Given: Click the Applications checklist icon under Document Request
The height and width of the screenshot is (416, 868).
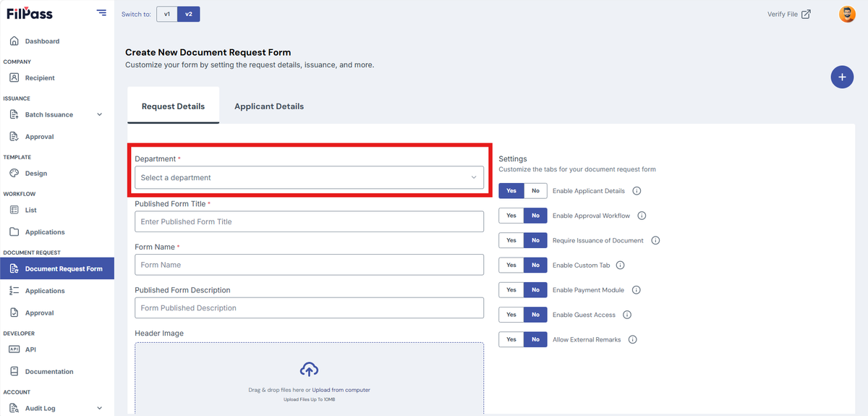Looking at the screenshot, I should [x=14, y=291].
